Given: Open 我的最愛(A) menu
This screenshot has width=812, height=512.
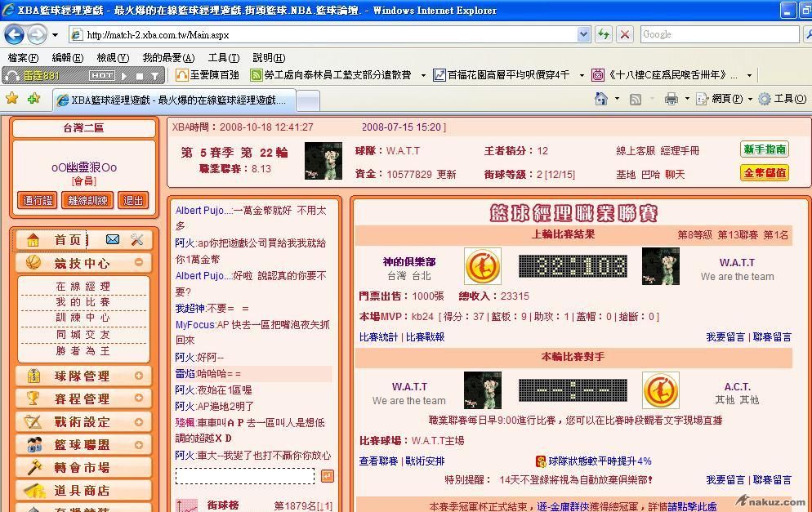Looking at the screenshot, I should (x=168, y=58).
